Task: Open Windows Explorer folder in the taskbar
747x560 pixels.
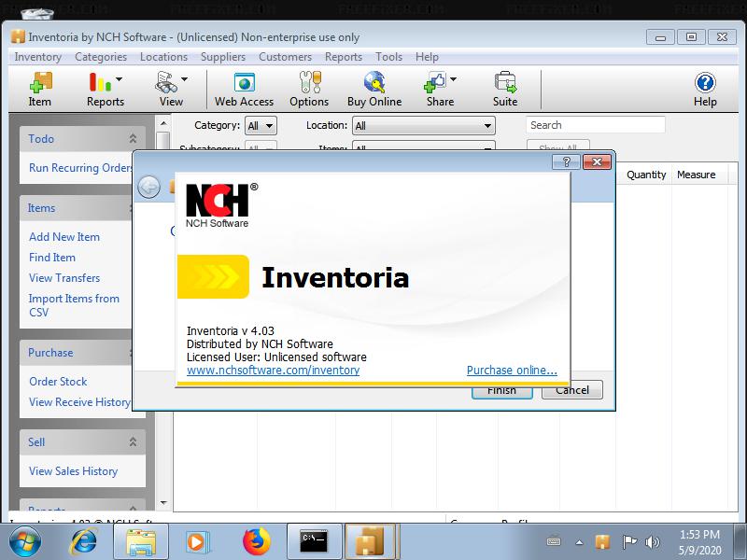Action: tap(141, 541)
